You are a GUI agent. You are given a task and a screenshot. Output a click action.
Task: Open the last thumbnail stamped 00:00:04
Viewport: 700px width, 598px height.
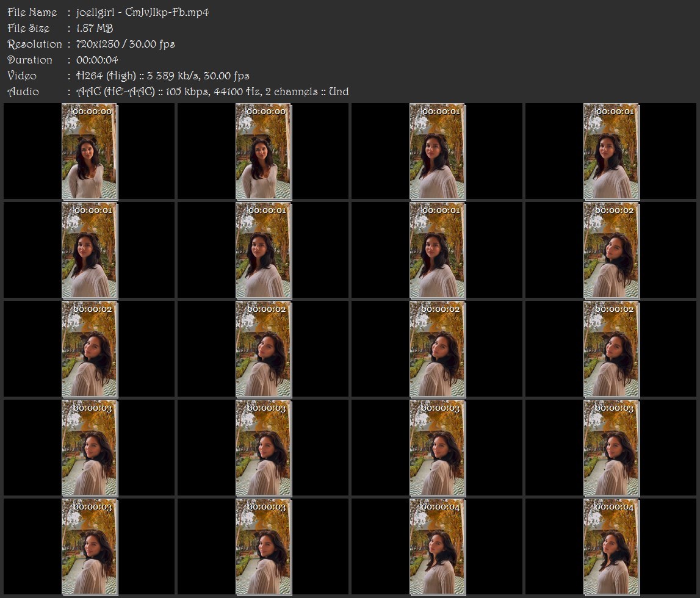tap(612, 547)
